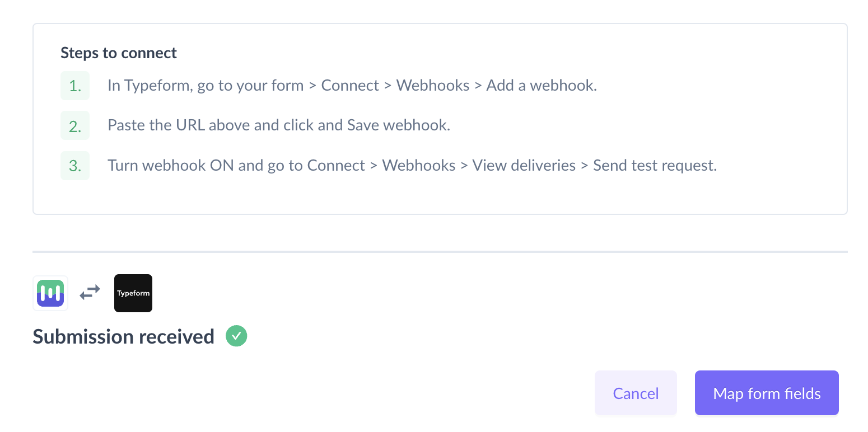Click the Map form fields button
Image resolution: width=868 pixels, height=432 pixels.
click(767, 393)
